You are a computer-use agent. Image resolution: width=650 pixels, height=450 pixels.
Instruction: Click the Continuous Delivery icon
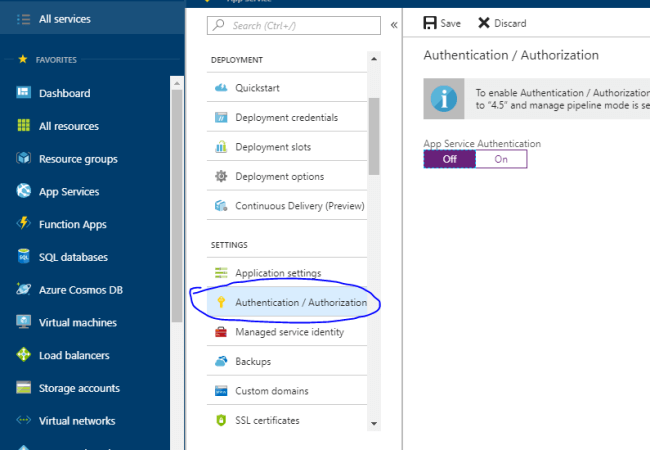pyautogui.click(x=221, y=206)
